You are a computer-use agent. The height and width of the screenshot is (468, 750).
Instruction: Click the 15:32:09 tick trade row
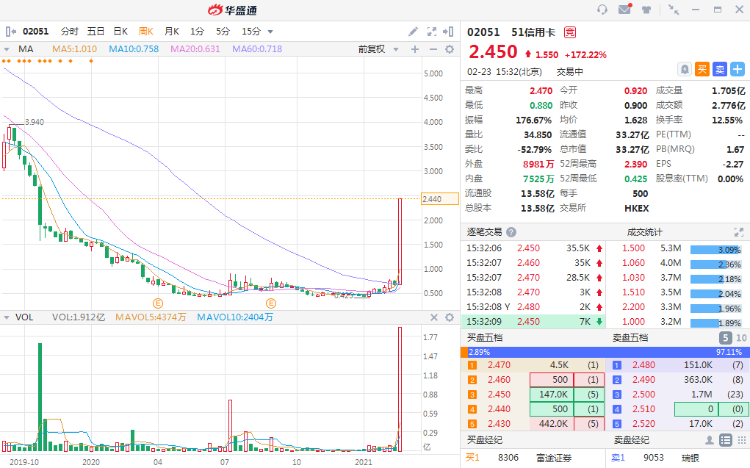[x=534, y=322]
